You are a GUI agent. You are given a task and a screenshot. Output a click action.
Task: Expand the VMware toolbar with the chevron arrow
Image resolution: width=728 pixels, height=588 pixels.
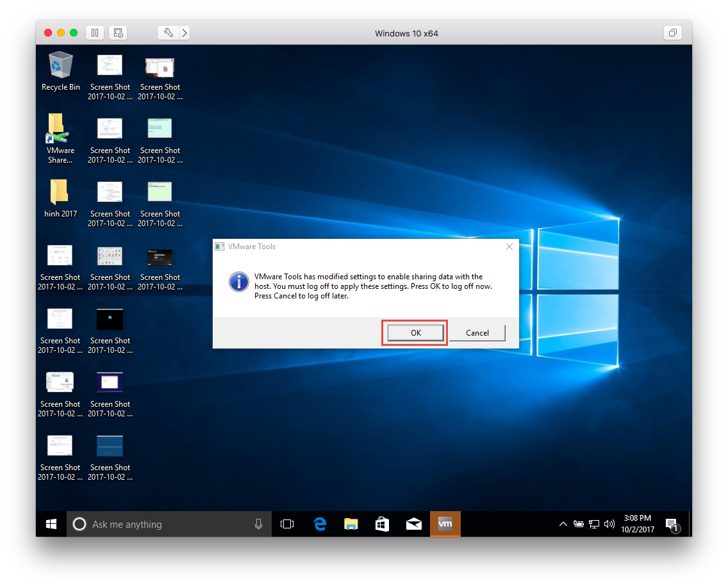184,33
